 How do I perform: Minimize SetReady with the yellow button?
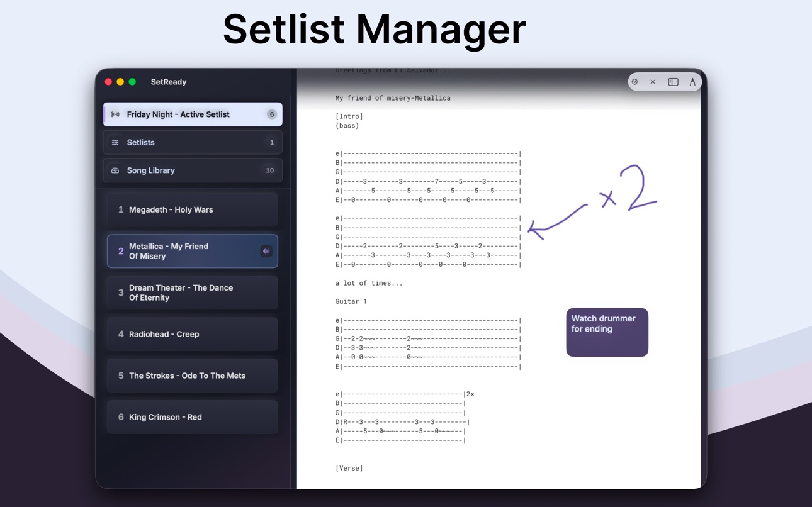tap(120, 82)
